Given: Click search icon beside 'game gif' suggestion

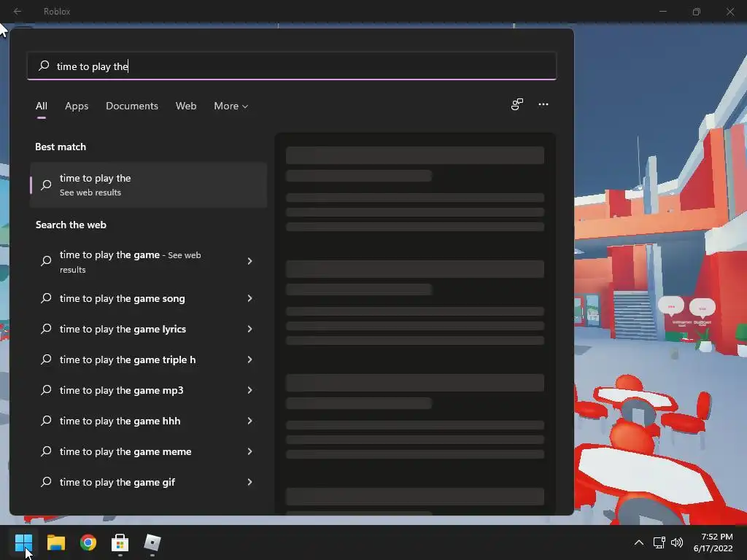Looking at the screenshot, I should [x=46, y=482].
